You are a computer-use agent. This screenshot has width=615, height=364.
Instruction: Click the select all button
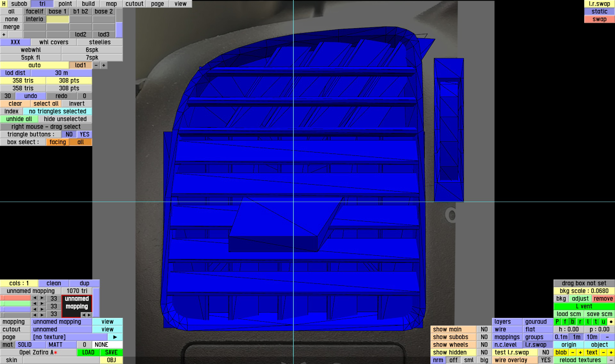46,104
